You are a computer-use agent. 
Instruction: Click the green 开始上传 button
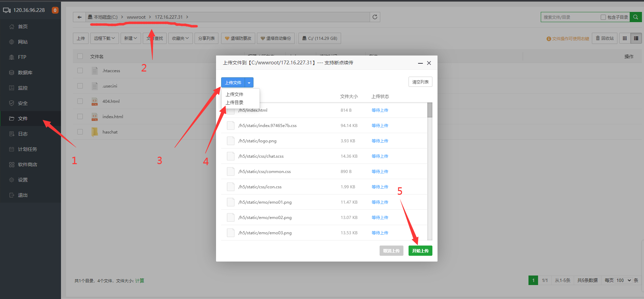point(420,251)
